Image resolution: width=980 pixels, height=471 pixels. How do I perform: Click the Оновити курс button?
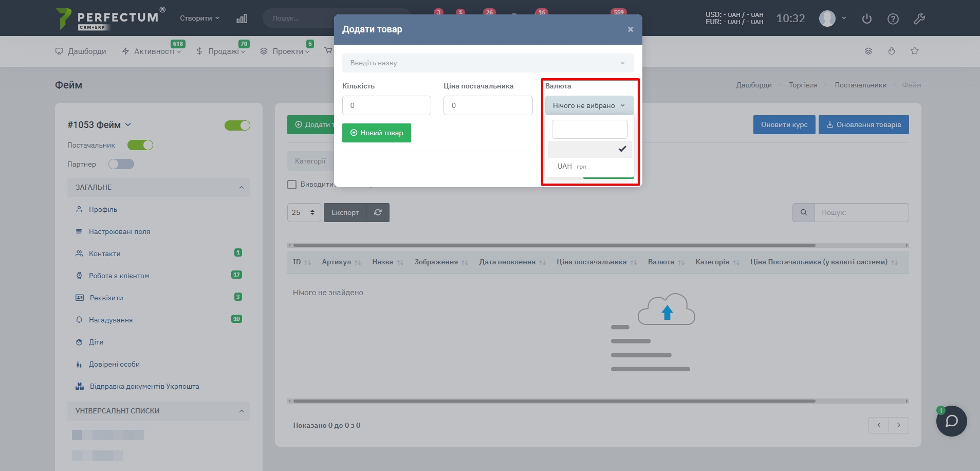(784, 124)
